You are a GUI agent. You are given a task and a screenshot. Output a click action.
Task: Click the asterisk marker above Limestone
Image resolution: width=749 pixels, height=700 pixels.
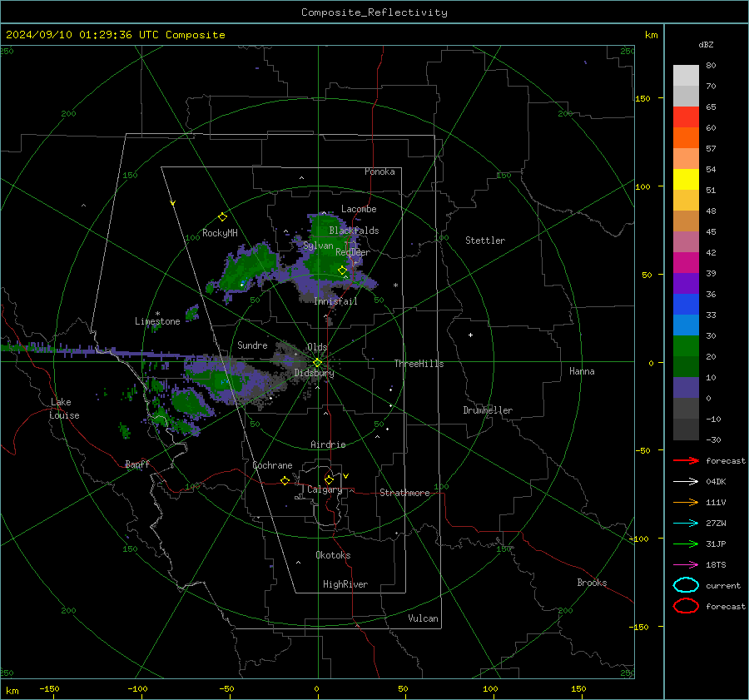click(157, 314)
